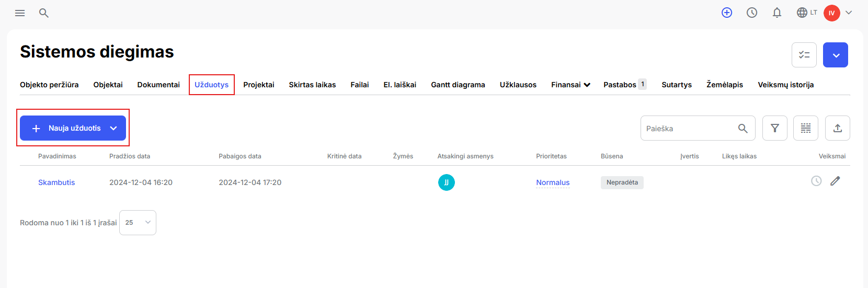Expand Nauja užduotis dropdown arrow

click(x=113, y=128)
